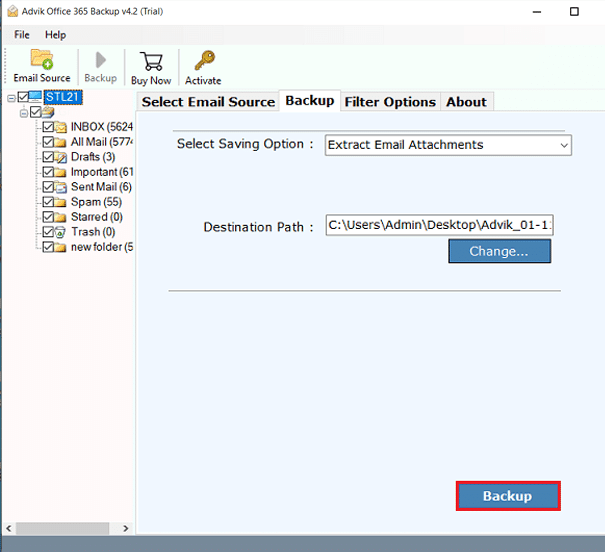Viewport: 605px width, 552px height.
Task: Select the new folder tree label
Action: pyautogui.click(x=102, y=247)
